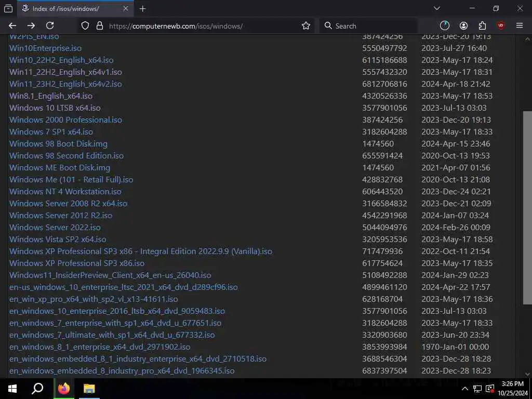The width and height of the screenshot is (532, 399).
Task: Close the Index of /isos/windows/ tab
Action: point(126,8)
